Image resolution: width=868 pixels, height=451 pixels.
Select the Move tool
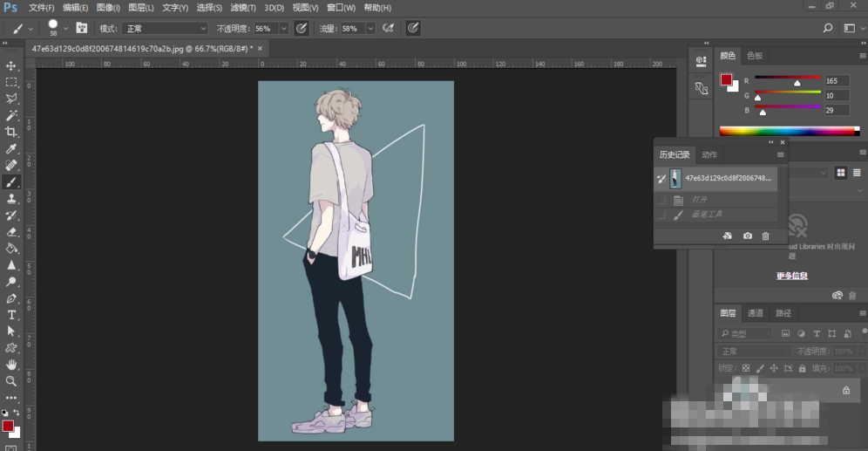(x=11, y=65)
